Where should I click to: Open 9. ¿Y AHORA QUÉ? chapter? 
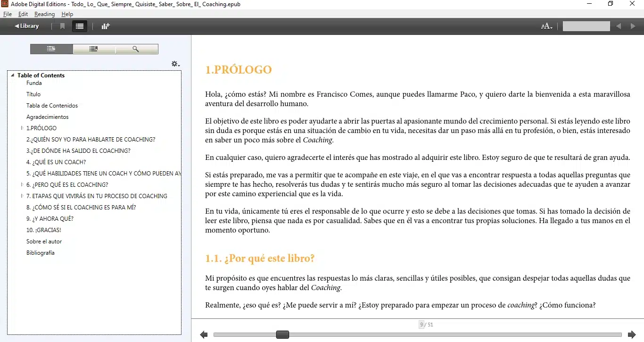pyautogui.click(x=50, y=219)
